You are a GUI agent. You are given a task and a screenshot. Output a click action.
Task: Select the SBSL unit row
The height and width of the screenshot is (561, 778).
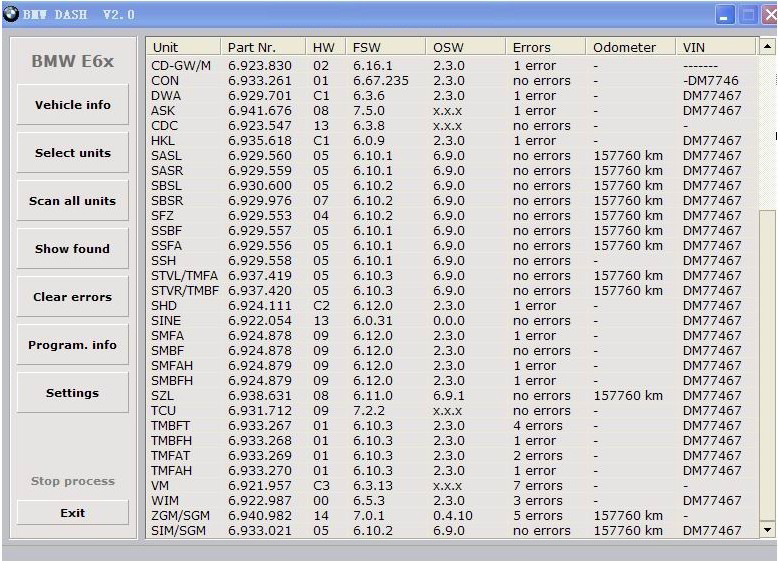(x=452, y=186)
